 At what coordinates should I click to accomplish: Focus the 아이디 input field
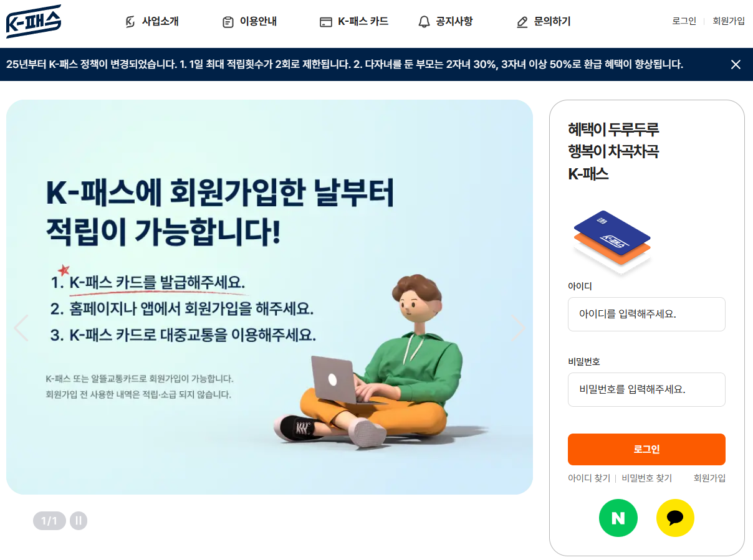coord(646,314)
